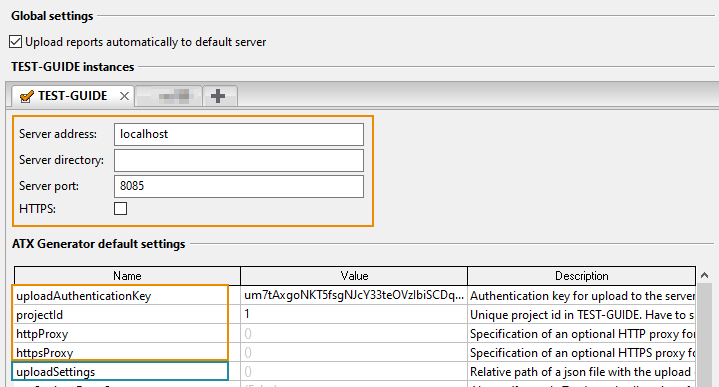Toggle 'Upload reports automatically to default server' checkbox
The height and width of the screenshot is (387, 719).
point(16,42)
